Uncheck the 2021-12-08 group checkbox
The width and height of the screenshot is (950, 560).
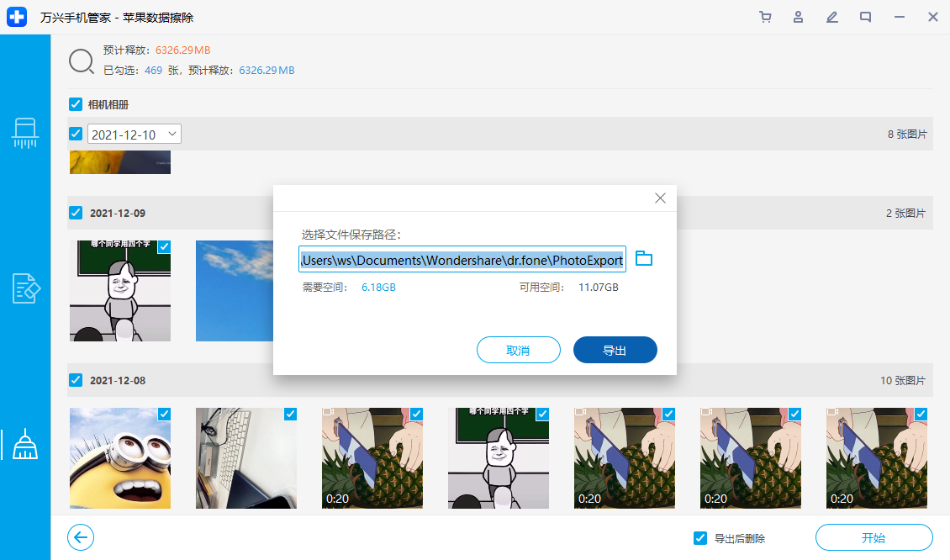[x=75, y=380]
